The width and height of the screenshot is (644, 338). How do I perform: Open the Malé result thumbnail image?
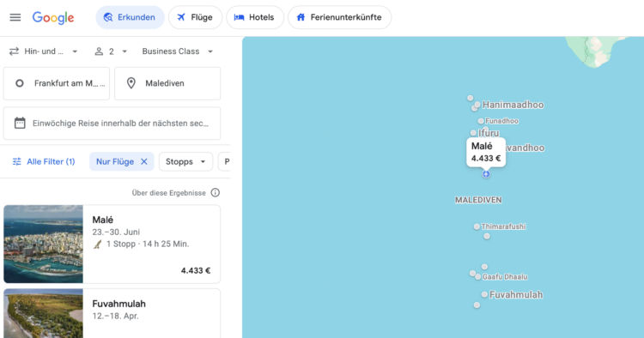pos(44,244)
